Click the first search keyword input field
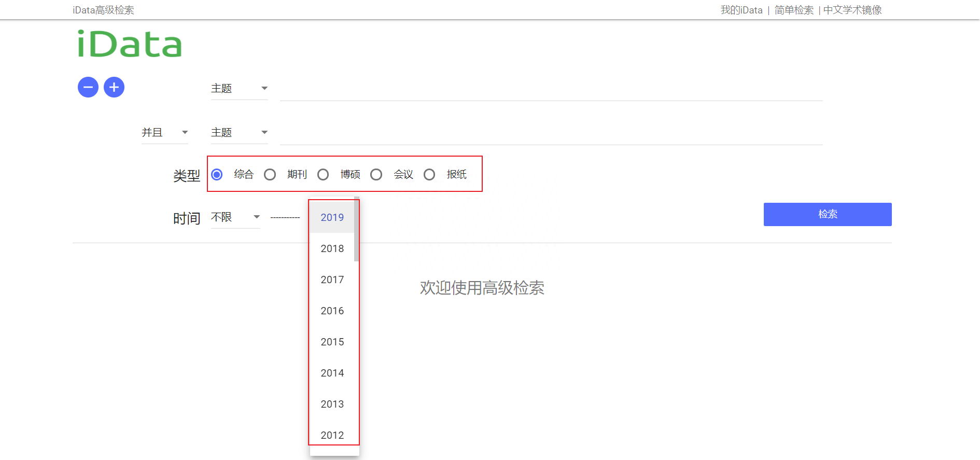The image size is (980, 460). click(x=551, y=90)
